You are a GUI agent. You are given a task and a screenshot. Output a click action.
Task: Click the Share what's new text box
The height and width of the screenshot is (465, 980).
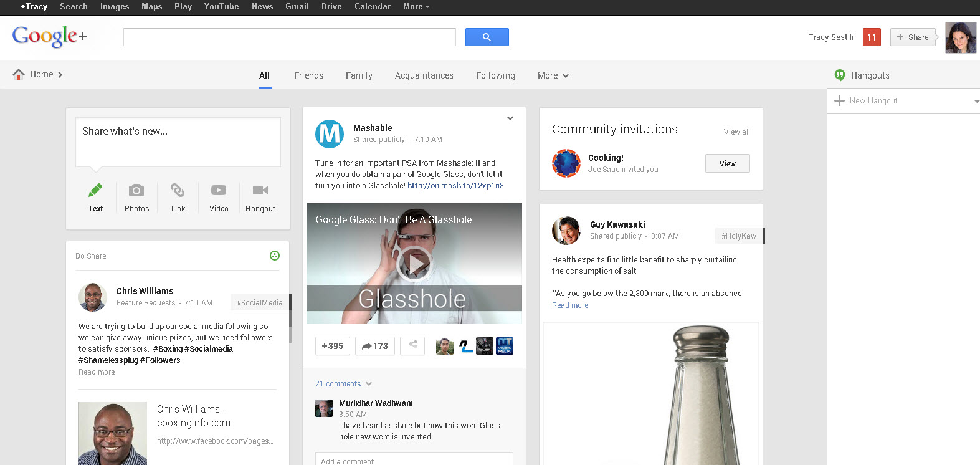178,142
